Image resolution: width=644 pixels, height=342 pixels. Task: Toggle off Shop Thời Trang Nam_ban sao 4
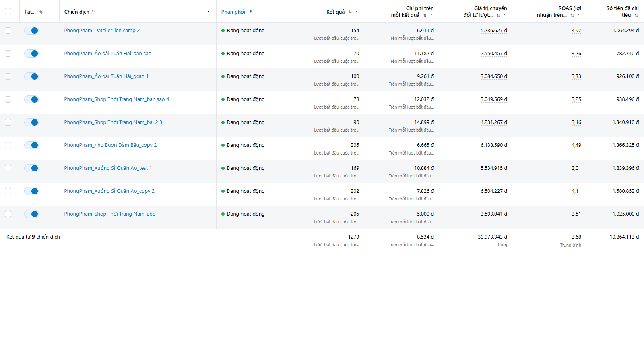pyautogui.click(x=31, y=99)
